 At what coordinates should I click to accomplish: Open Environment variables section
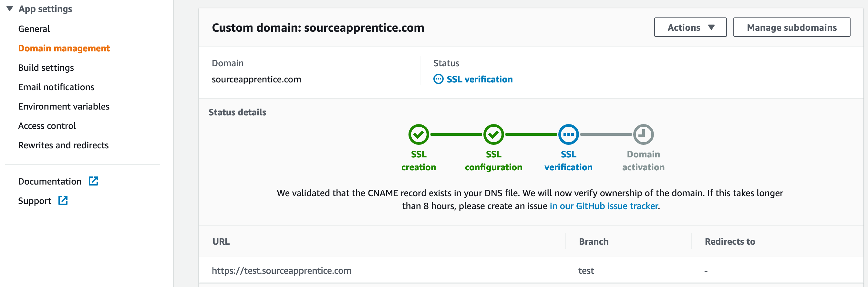pos(64,107)
